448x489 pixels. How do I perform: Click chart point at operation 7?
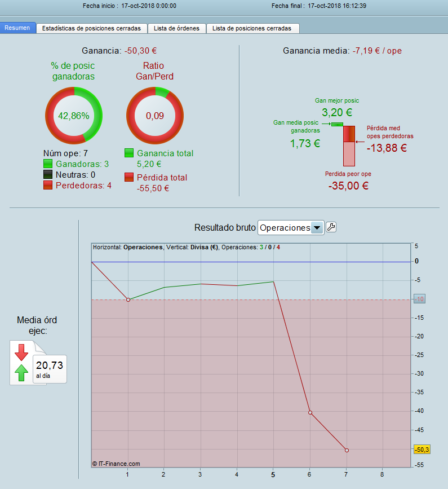tap(347, 450)
